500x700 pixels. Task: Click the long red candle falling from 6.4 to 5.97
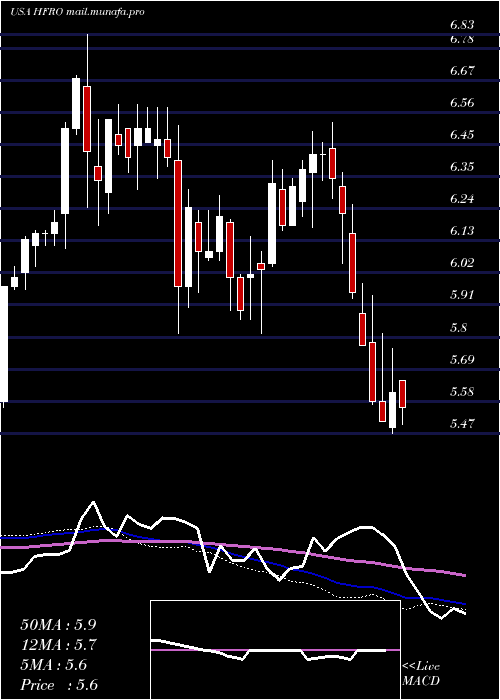(x=178, y=223)
